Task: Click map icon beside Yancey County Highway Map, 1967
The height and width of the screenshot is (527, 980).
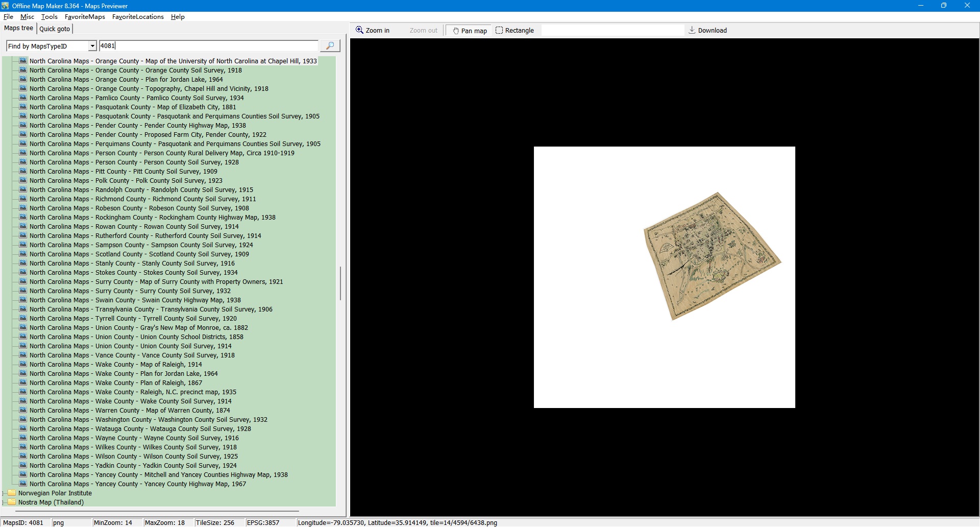Action: 23,484
